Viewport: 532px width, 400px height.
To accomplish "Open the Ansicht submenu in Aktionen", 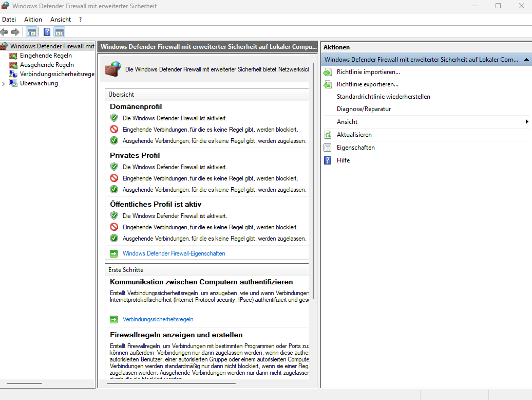I will tap(347, 121).
